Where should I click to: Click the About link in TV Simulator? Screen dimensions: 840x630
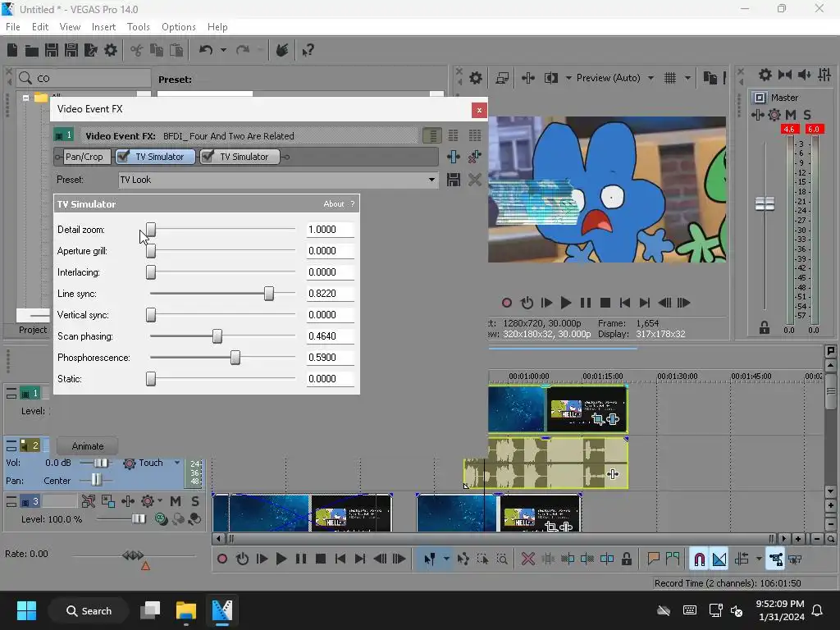coord(334,204)
